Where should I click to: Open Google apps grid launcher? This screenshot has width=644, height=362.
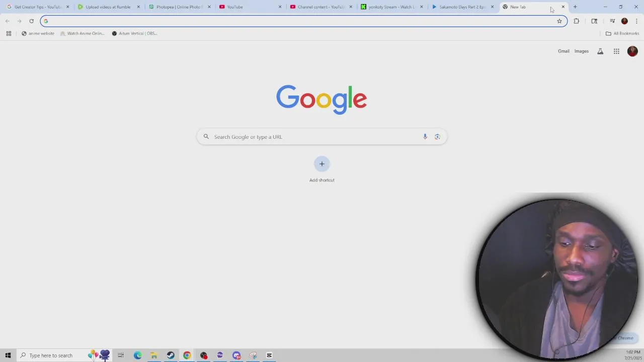coord(616,51)
